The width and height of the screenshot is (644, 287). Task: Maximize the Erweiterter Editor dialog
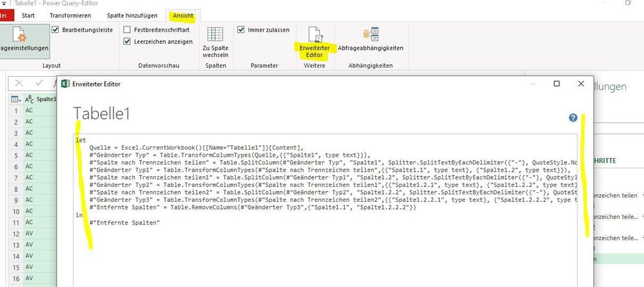556,84
